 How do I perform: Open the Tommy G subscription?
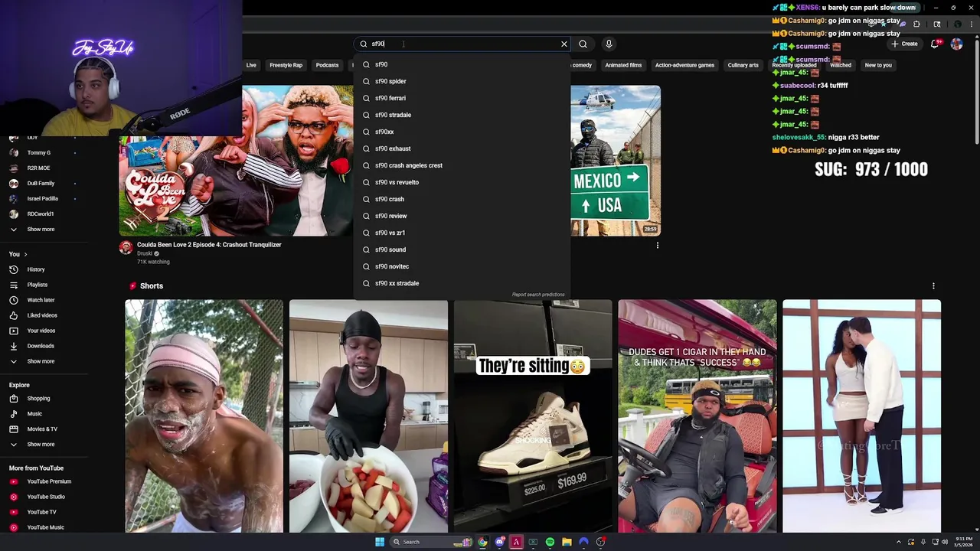44,152
